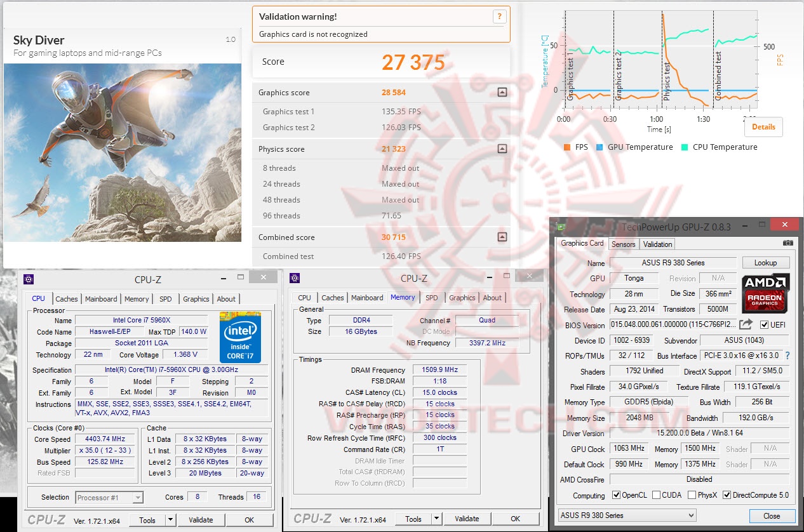This screenshot has width=804, height=532.
Task: Click the GPU-Z Name field ASUS R9 380 Series
Action: 673,263
